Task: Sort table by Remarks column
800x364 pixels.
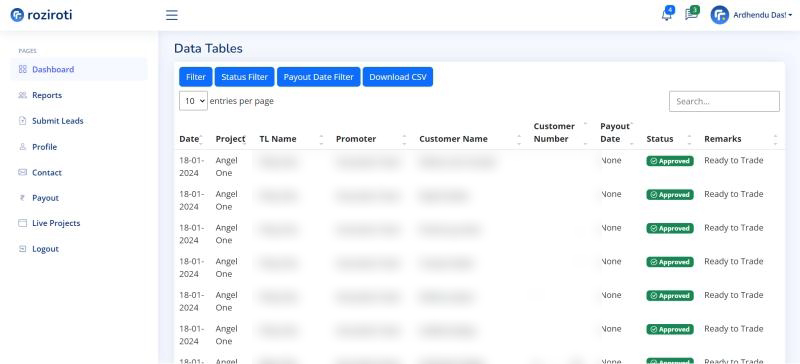Action: (741, 139)
